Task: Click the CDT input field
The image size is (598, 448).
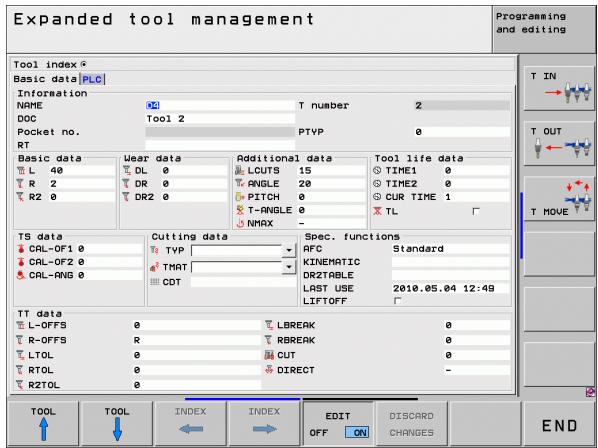Action: coord(243,282)
